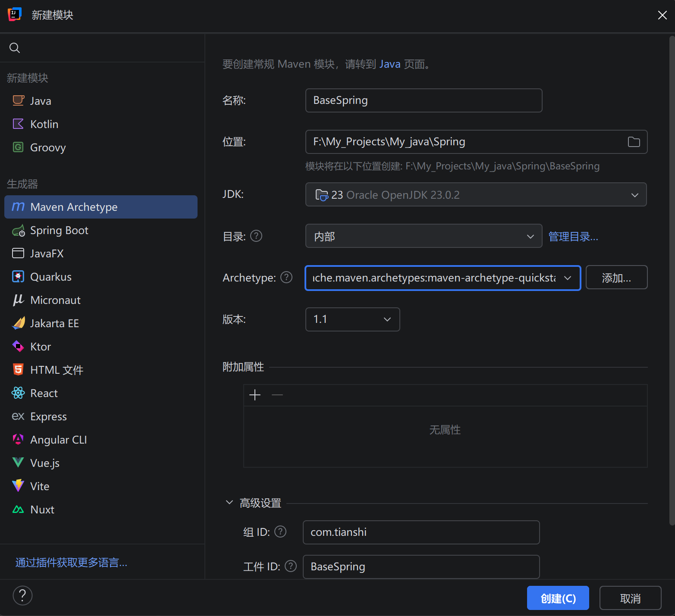
Task: Click the Maven Archetype m icon
Action: click(18, 206)
